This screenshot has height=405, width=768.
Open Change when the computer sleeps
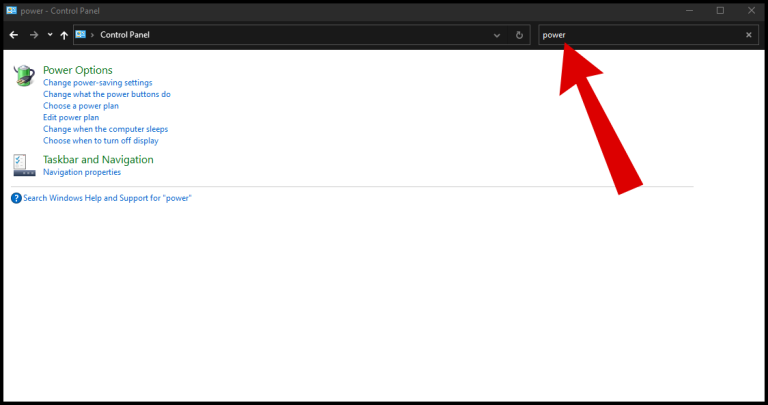[x=105, y=129]
